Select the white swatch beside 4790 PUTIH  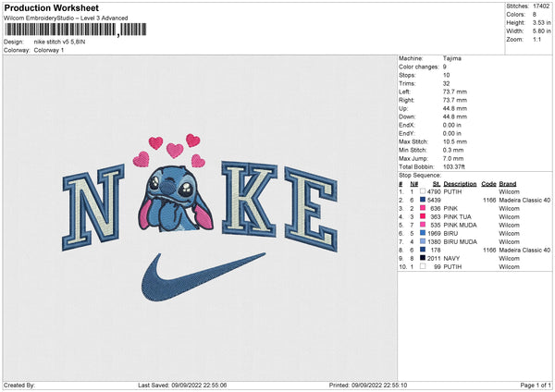[x=423, y=191]
